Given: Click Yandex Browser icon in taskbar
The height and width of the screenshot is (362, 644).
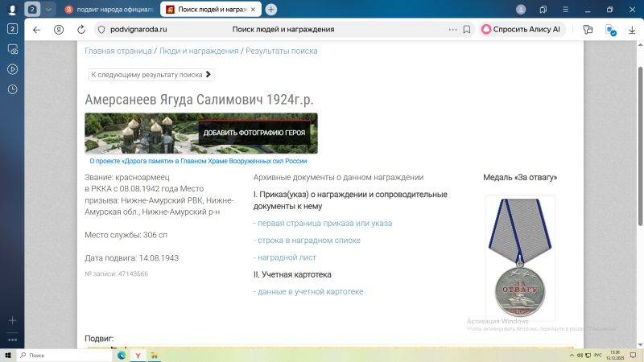Looking at the screenshot, I should pyautogui.click(x=138, y=355).
